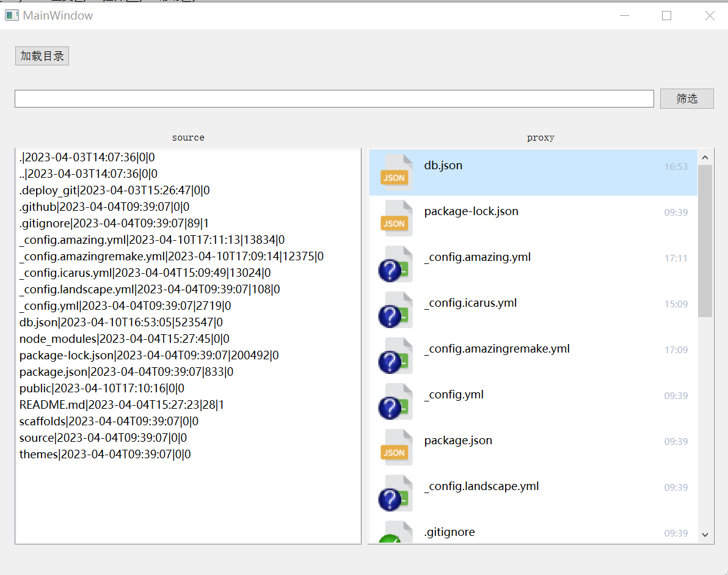Close the MainWindow window
The height and width of the screenshot is (575, 728).
[x=710, y=15]
